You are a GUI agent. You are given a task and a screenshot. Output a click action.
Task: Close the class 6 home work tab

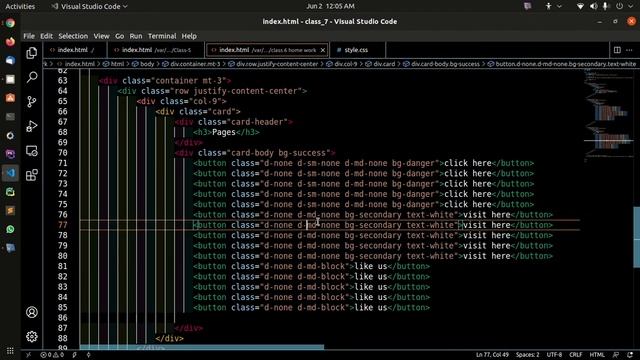(x=323, y=50)
